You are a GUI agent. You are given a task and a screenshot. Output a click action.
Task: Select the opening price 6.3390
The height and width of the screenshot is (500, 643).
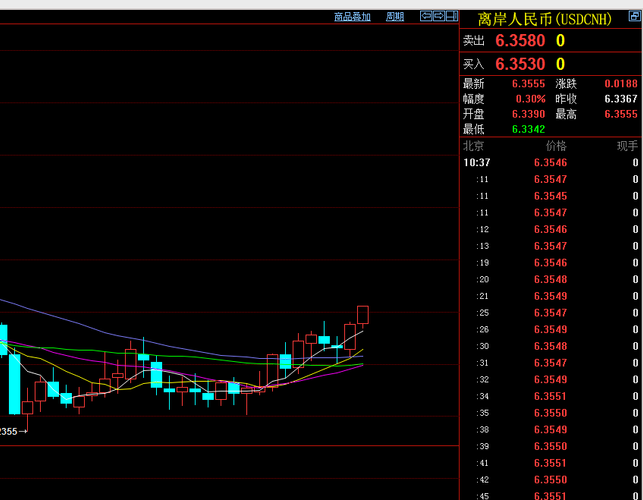pos(528,114)
